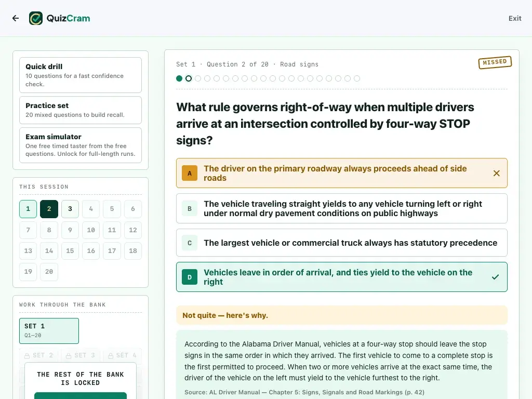Launch the Exam simulator mode
This screenshot has height=399, width=532.
pyautogui.click(x=81, y=145)
